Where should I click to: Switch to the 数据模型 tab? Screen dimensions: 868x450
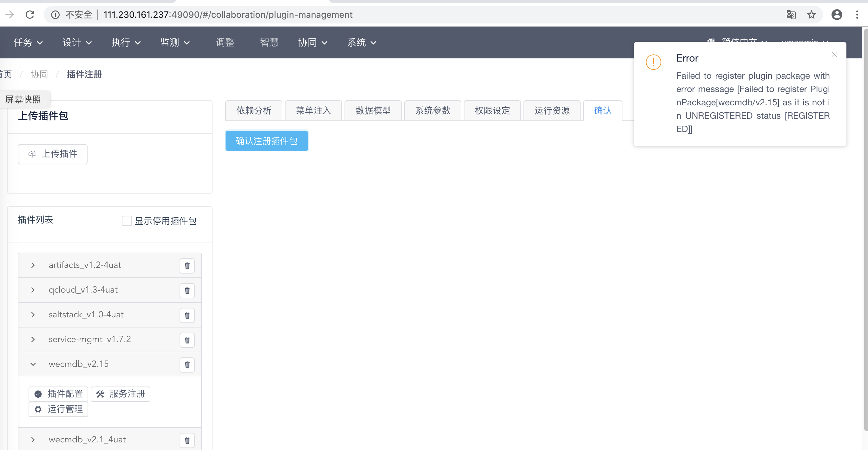tap(373, 110)
